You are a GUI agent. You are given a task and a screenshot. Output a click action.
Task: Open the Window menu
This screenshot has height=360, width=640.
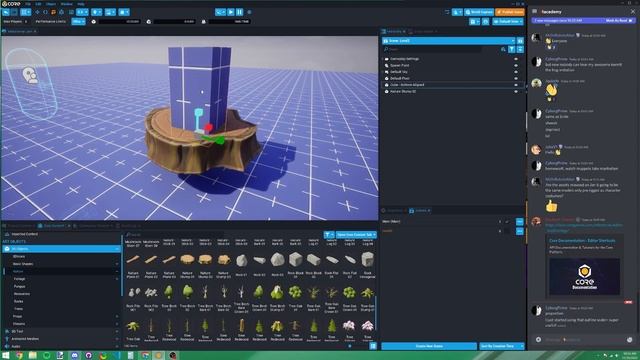(x=67, y=4)
